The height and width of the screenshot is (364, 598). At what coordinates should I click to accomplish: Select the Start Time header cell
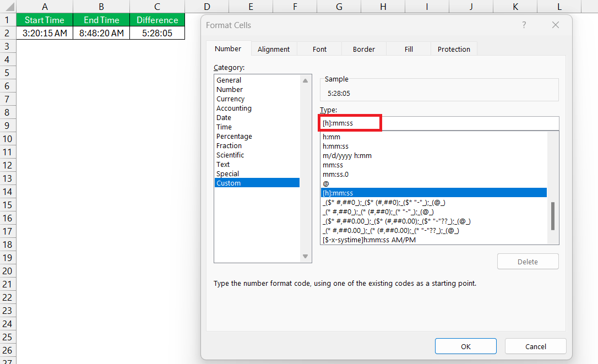[x=45, y=20]
